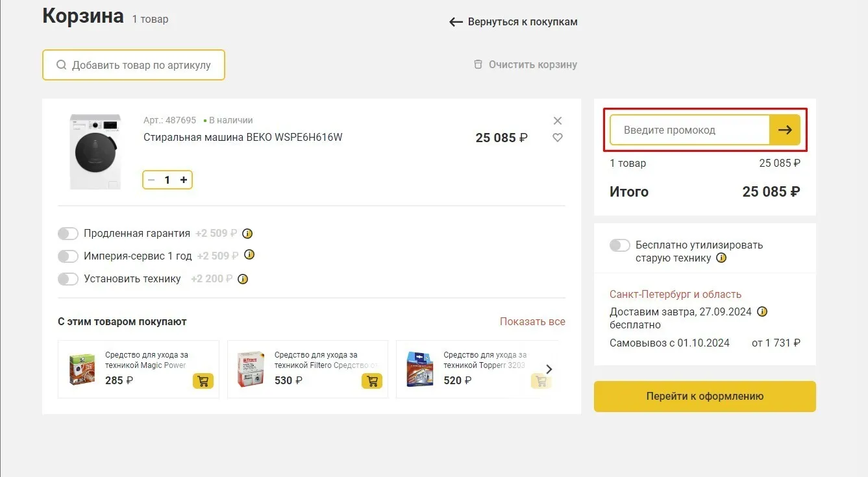Turn on Установить технику toggle
This screenshot has width=868, height=477.
coord(68,279)
